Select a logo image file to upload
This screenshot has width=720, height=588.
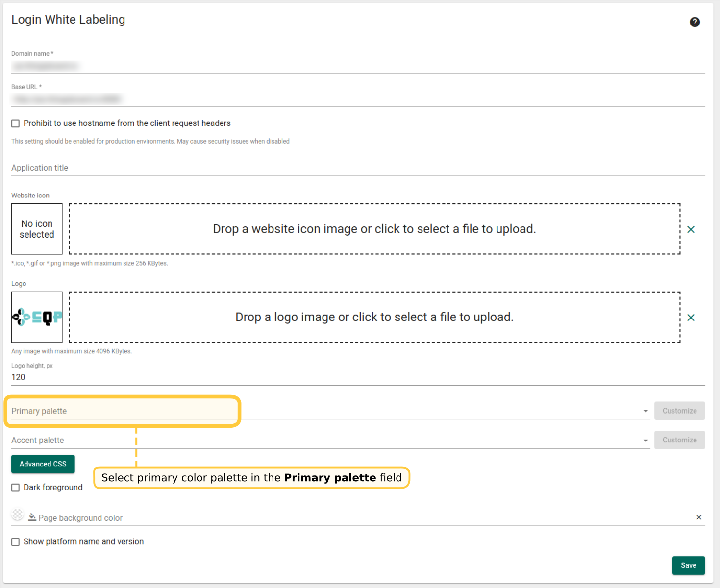point(374,317)
